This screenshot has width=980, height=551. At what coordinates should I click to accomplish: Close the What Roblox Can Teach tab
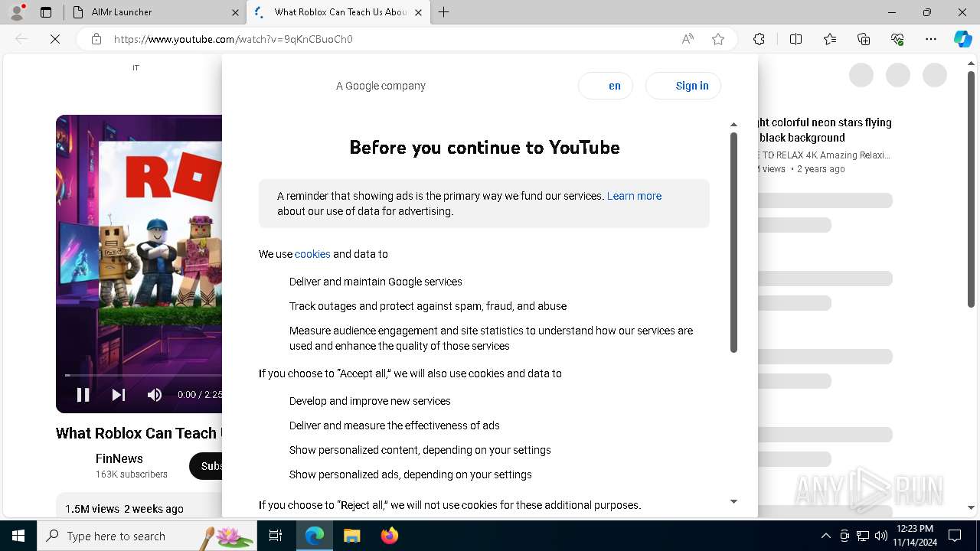(x=418, y=12)
